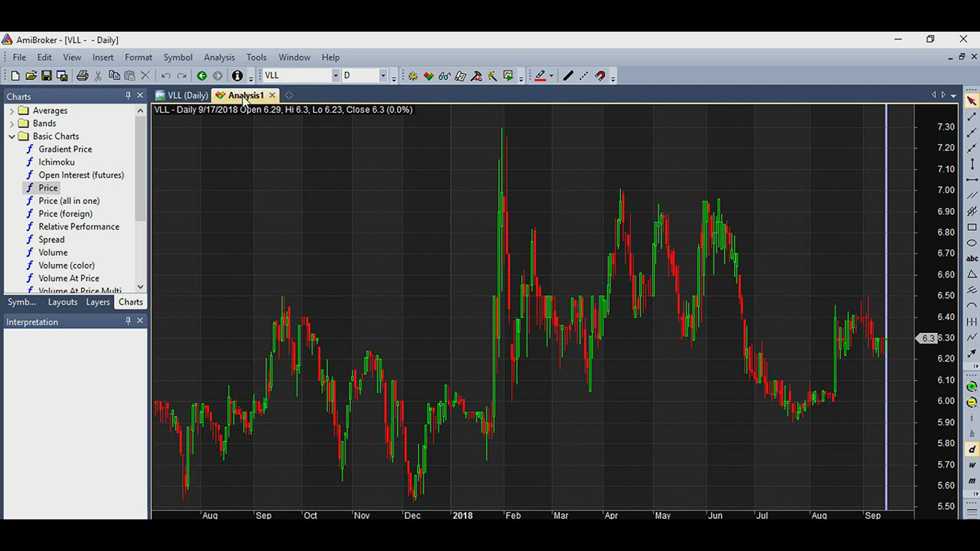This screenshot has width=980, height=551.
Task: Select the arrow pointer tool in the drawing toolbar
Action: [x=972, y=101]
